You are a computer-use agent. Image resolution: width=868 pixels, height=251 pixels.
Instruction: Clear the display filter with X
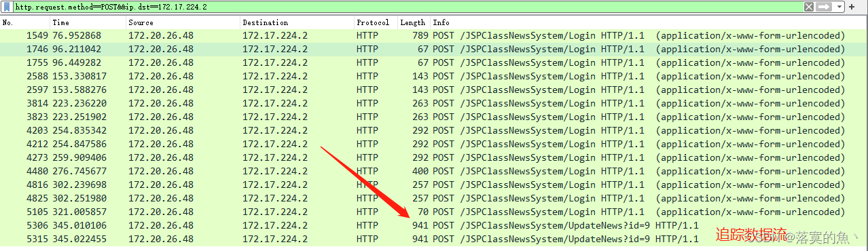808,7
